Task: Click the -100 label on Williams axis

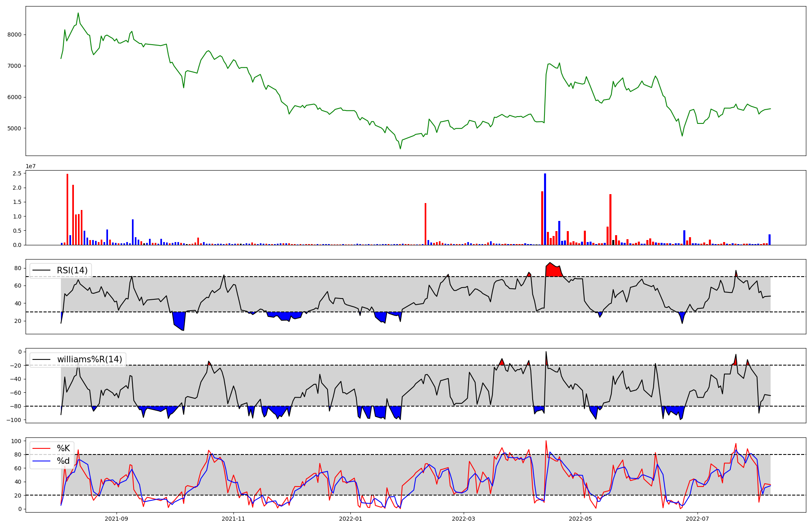Action: (13, 420)
